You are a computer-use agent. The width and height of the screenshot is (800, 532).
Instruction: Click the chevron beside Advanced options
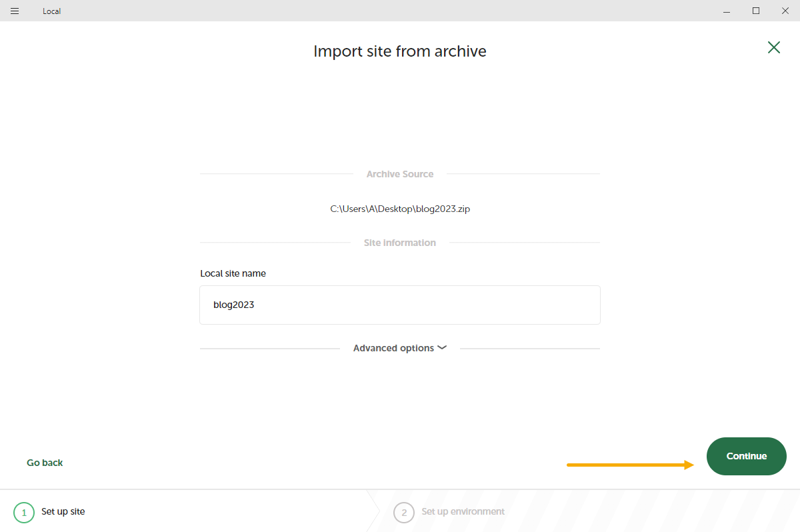tap(442, 348)
